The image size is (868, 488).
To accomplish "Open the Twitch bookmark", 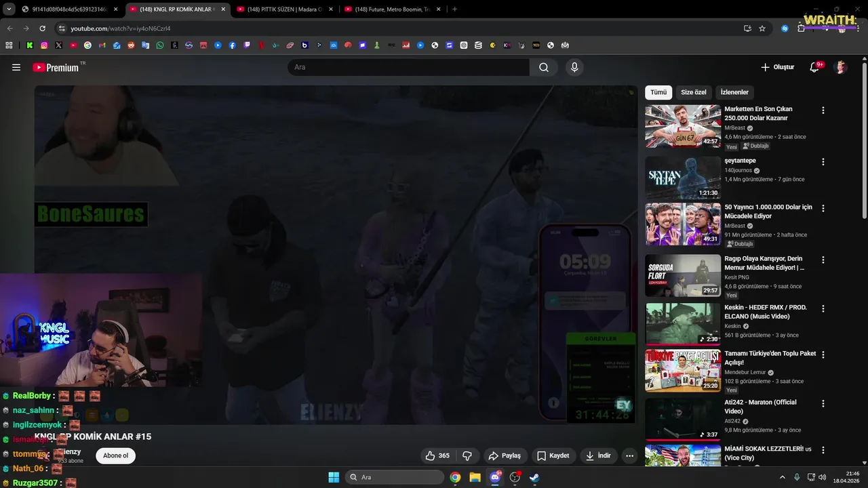I will (x=247, y=45).
